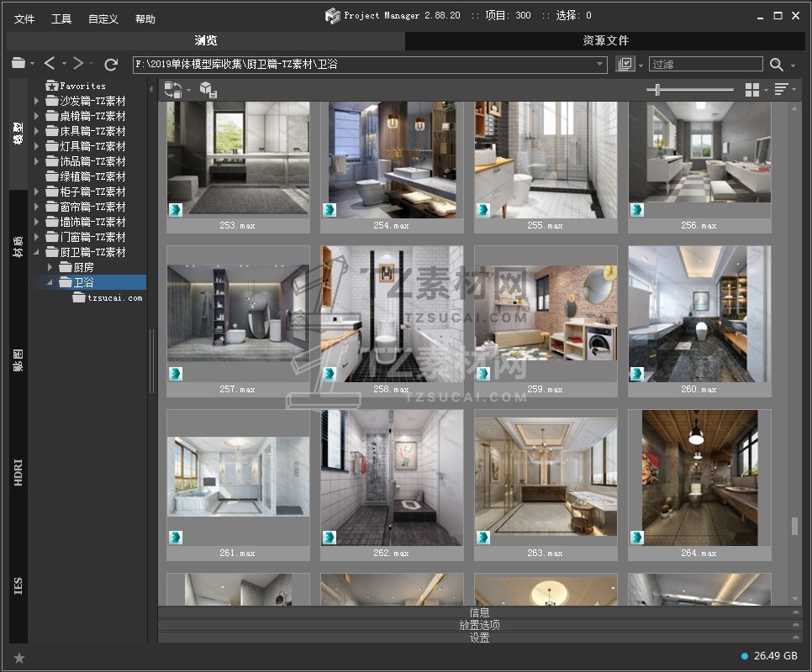Image resolution: width=812 pixels, height=672 pixels.
Task: Hide the folder tree with left arrow
Action: click(152, 89)
